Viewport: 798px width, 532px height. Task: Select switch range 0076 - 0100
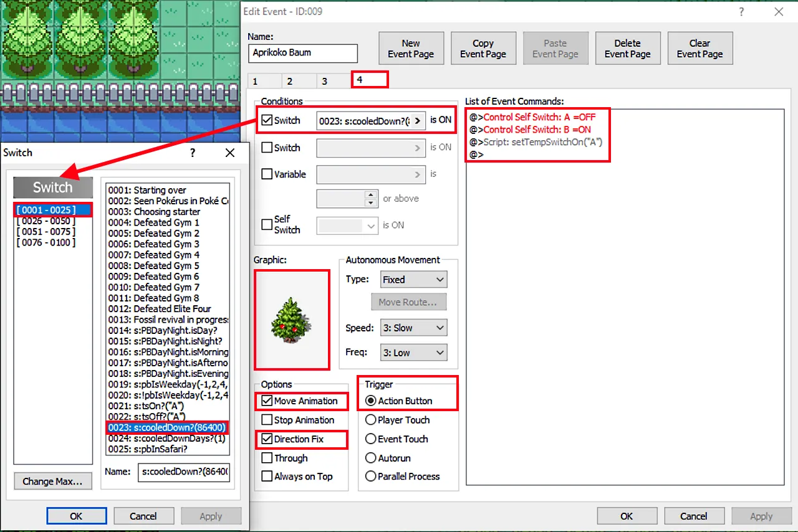(x=52, y=243)
